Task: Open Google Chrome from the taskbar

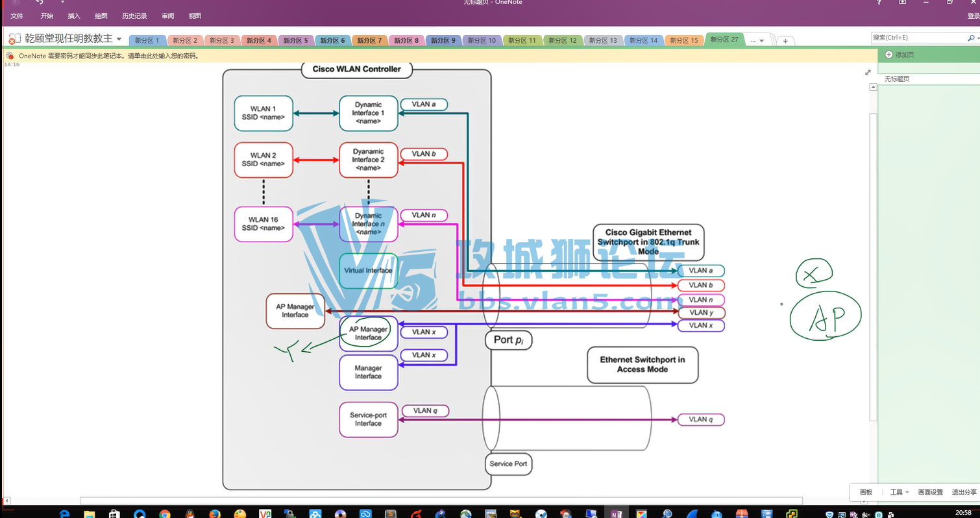Action: pyautogui.click(x=165, y=513)
